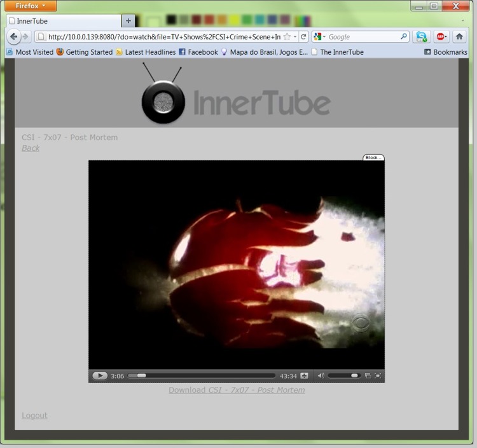Open the Bookmarks menu button
Screen dimensions: 477x448
point(446,52)
